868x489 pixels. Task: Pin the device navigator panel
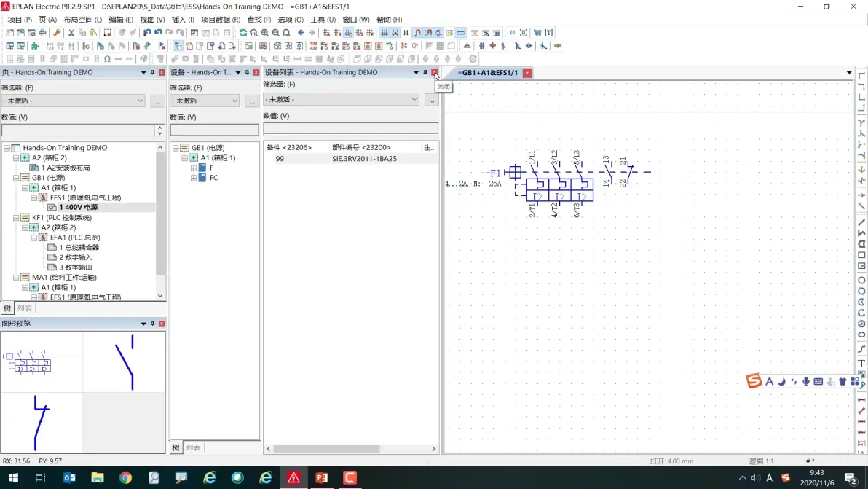(x=247, y=73)
